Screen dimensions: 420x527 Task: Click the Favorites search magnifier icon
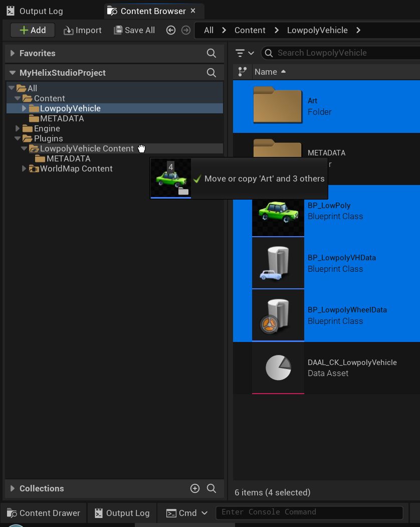coord(212,53)
